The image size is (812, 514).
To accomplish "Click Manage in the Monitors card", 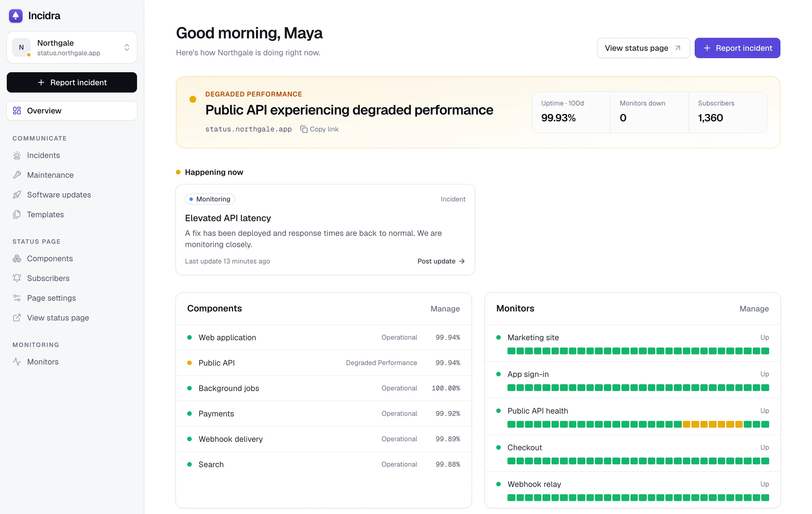I will [x=754, y=309].
